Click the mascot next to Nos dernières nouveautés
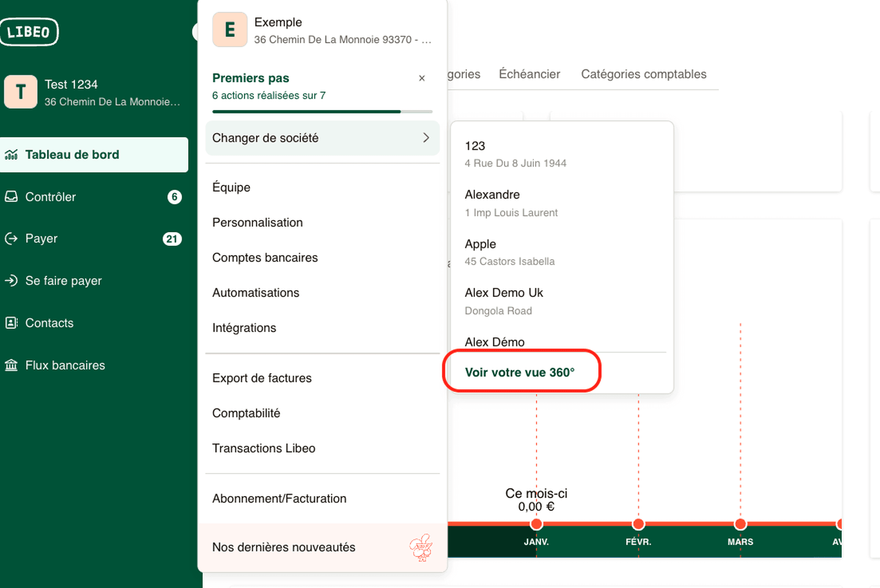The height and width of the screenshot is (588, 880). [424, 548]
